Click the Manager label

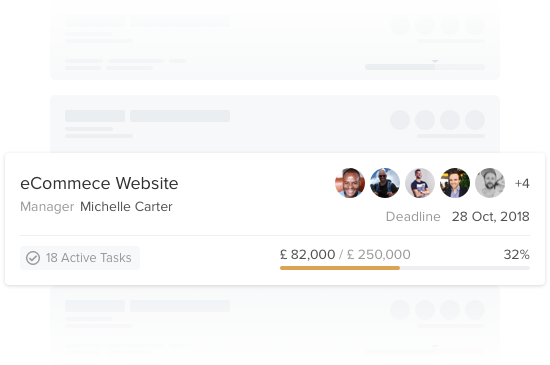point(47,207)
